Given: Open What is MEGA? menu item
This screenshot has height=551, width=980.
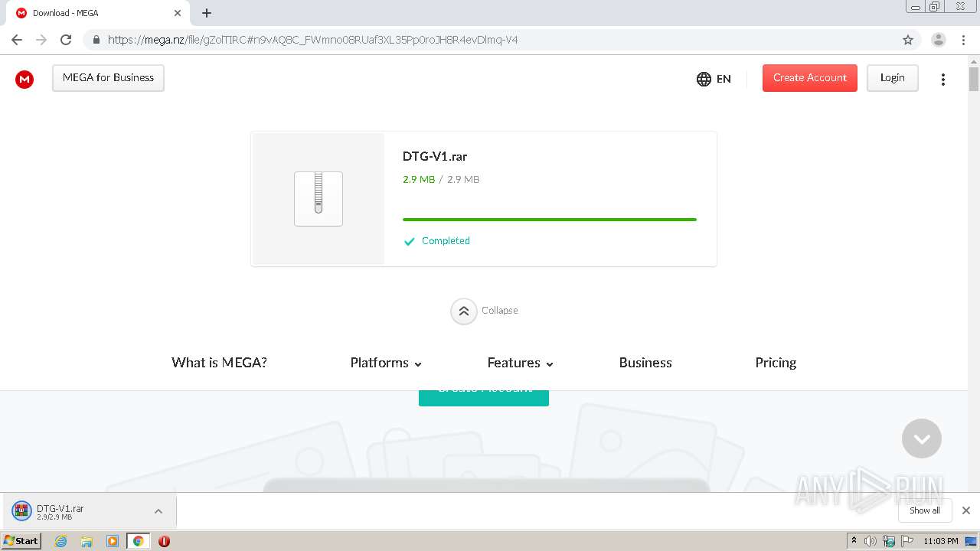Looking at the screenshot, I should 219,363.
